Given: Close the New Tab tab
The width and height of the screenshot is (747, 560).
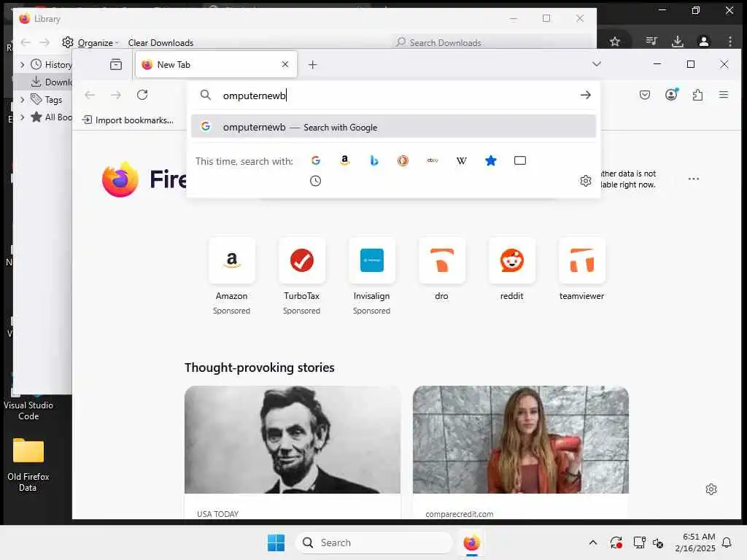Looking at the screenshot, I should pyautogui.click(x=285, y=64).
